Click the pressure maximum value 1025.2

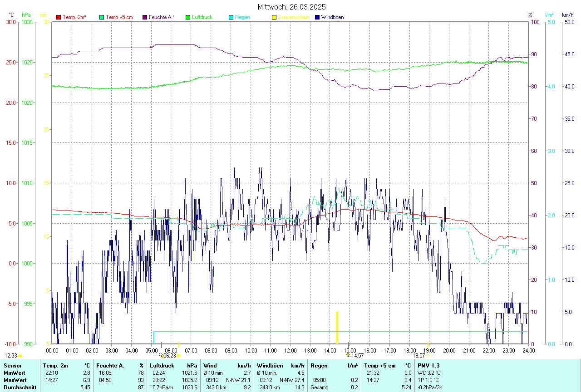[x=189, y=380]
